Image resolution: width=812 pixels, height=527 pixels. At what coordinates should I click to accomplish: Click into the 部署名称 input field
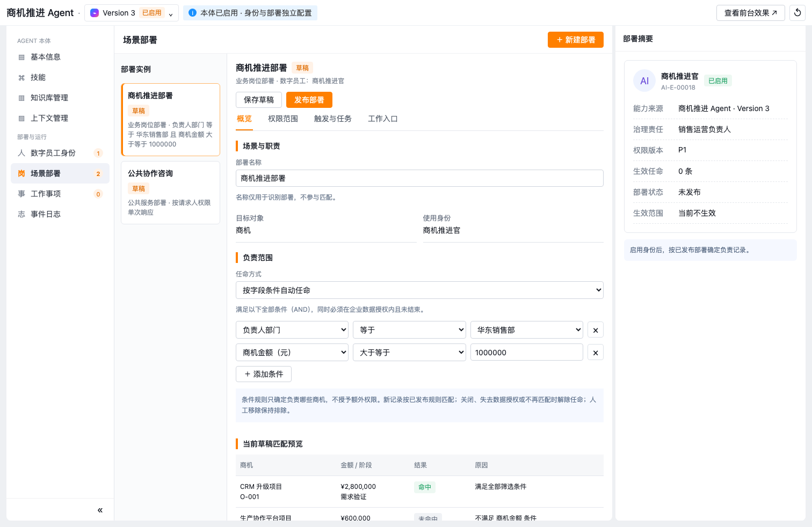coord(419,178)
